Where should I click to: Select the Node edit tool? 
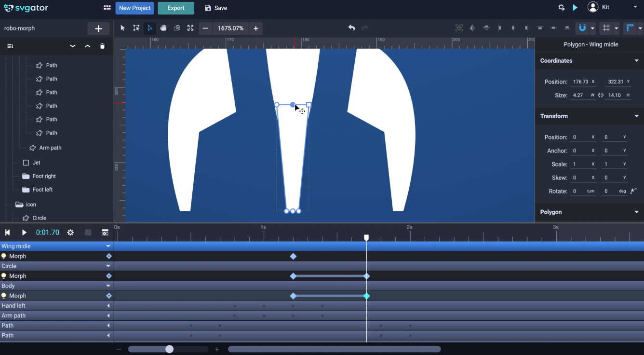[x=150, y=28]
